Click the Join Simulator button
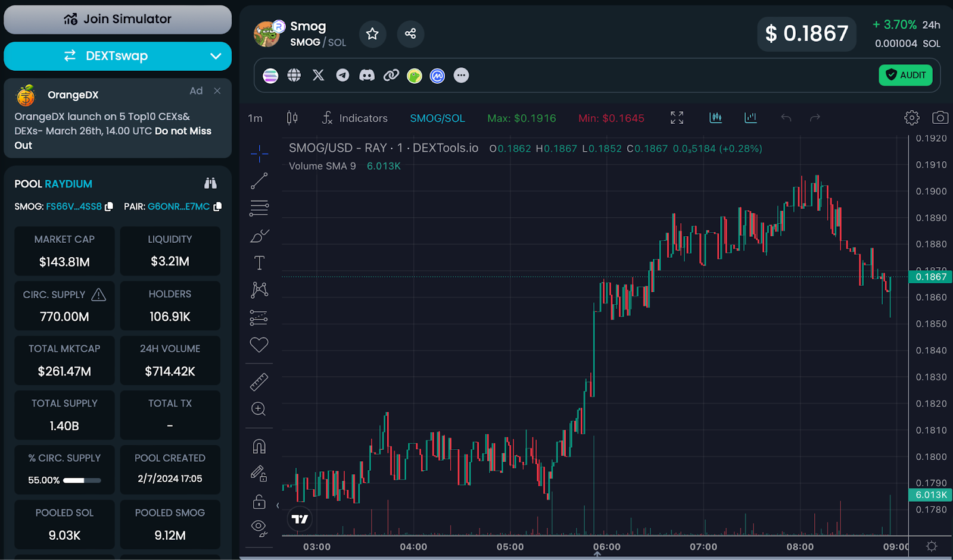Screen dimensions: 953x560 click(117, 19)
